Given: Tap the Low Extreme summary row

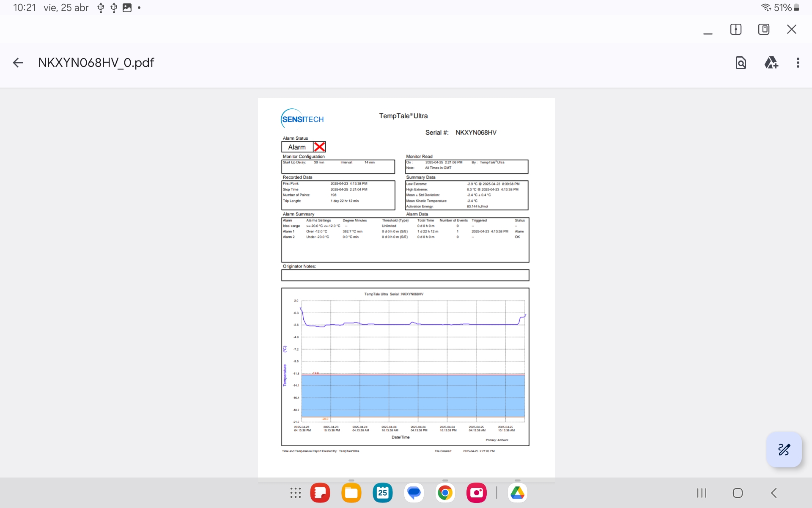Looking at the screenshot, I should [463, 184].
